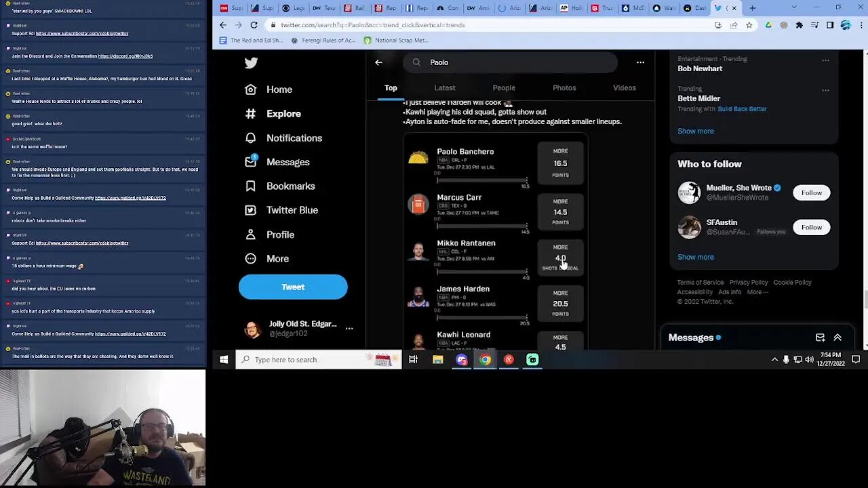Screen dimensions: 868x488
Task: Open Twitter Blue
Action: tap(281, 210)
